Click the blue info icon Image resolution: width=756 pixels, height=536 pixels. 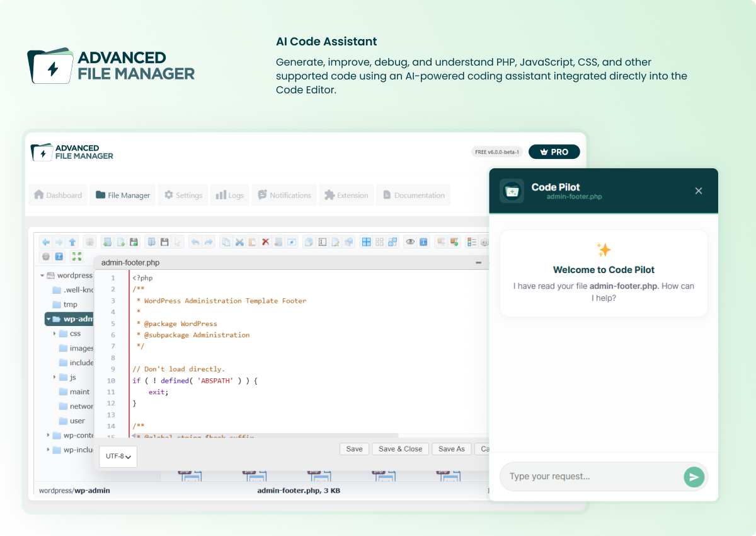(423, 242)
